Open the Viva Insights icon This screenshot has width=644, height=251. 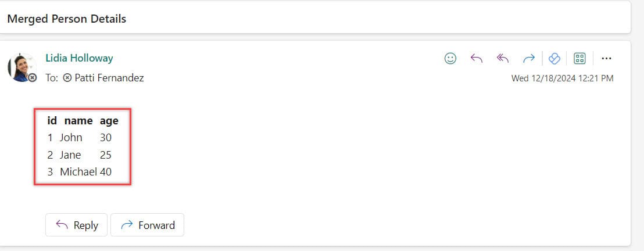554,58
